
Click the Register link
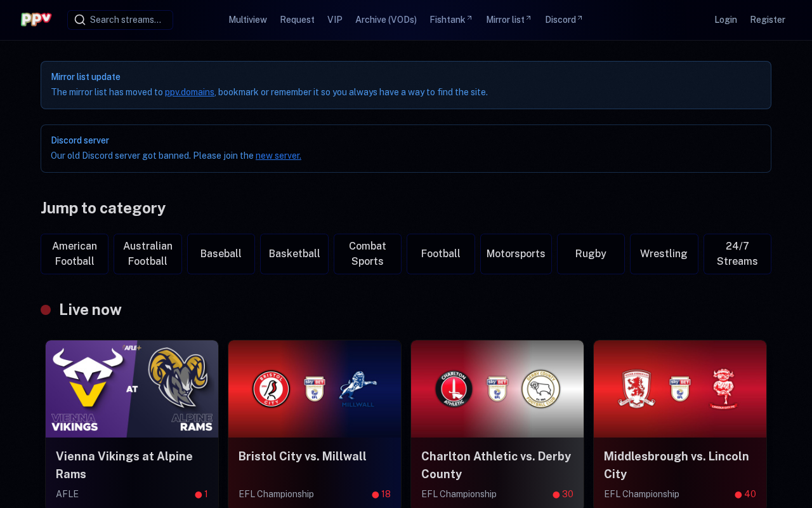coord(768,20)
